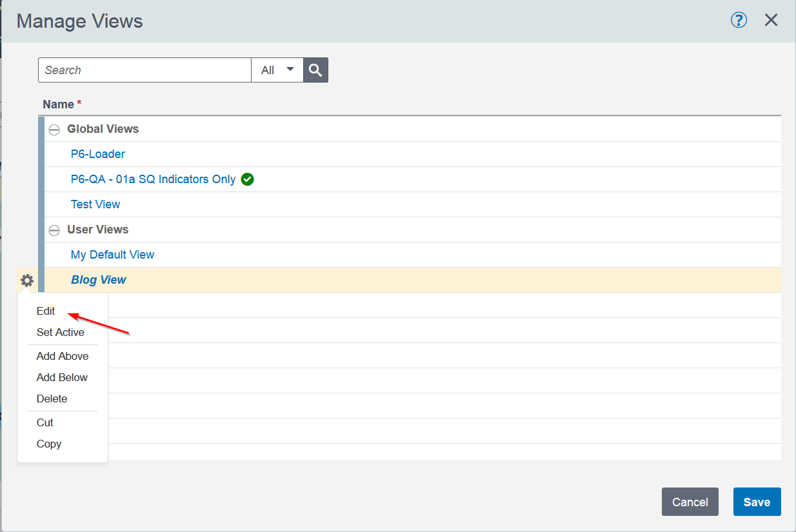Choose Add Above menu option
The image size is (796, 532).
pyautogui.click(x=63, y=356)
